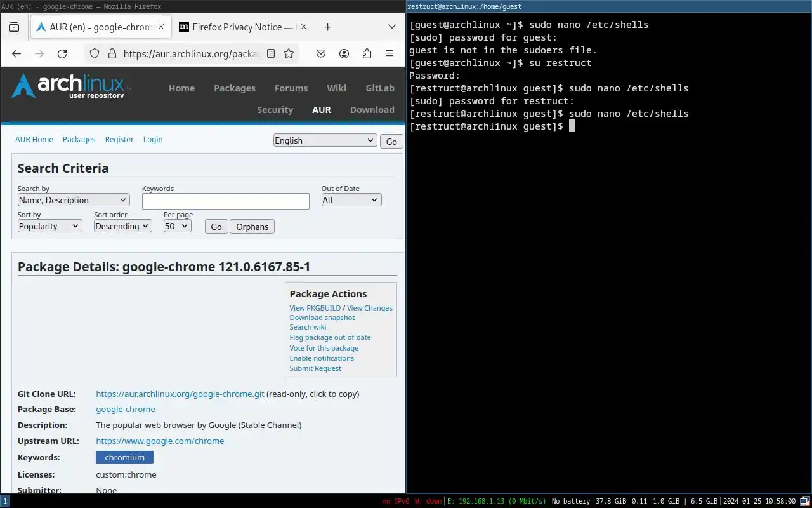Open the Register link
Screen dimensions: 812x508
119,140
